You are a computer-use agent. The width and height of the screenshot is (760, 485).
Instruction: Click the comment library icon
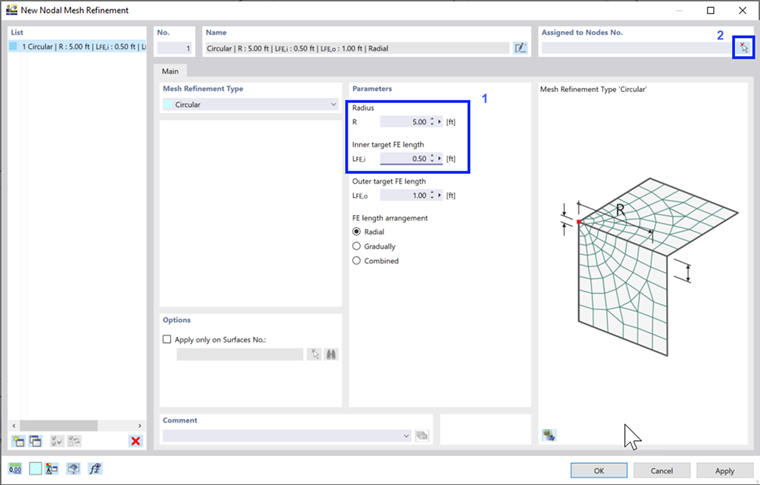422,436
